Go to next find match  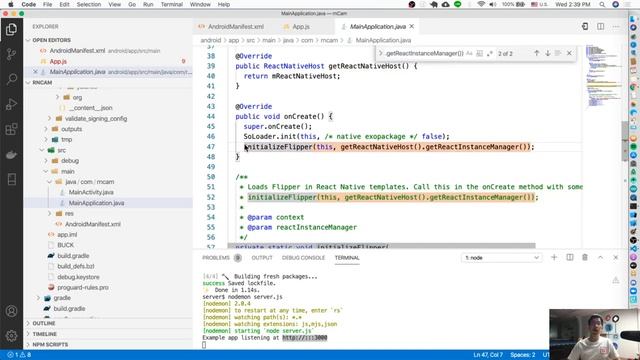point(548,53)
